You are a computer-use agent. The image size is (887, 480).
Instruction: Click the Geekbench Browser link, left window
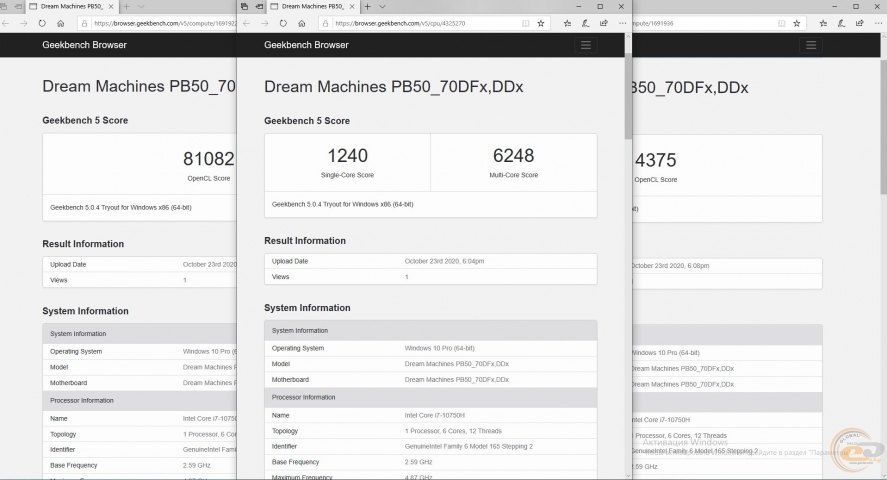pos(84,45)
